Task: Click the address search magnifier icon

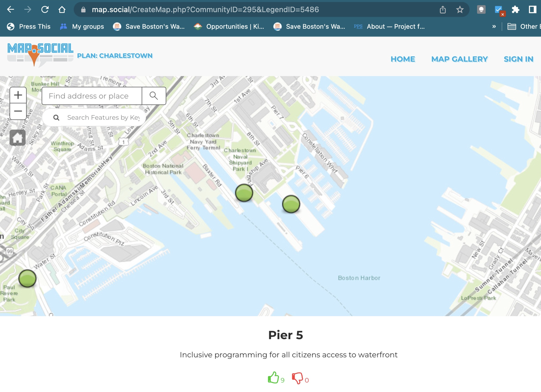Action: [154, 96]
